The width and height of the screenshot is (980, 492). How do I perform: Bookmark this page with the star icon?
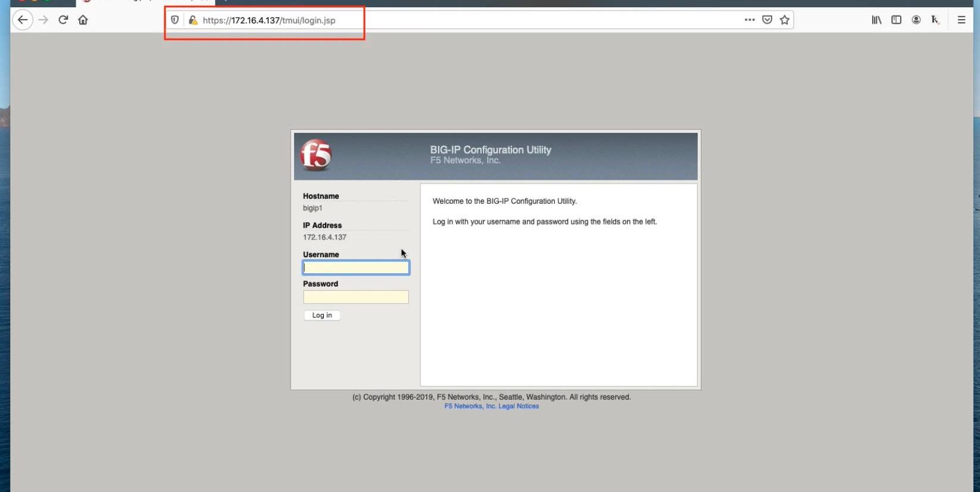pyautogui.click(x=785, y=20)
